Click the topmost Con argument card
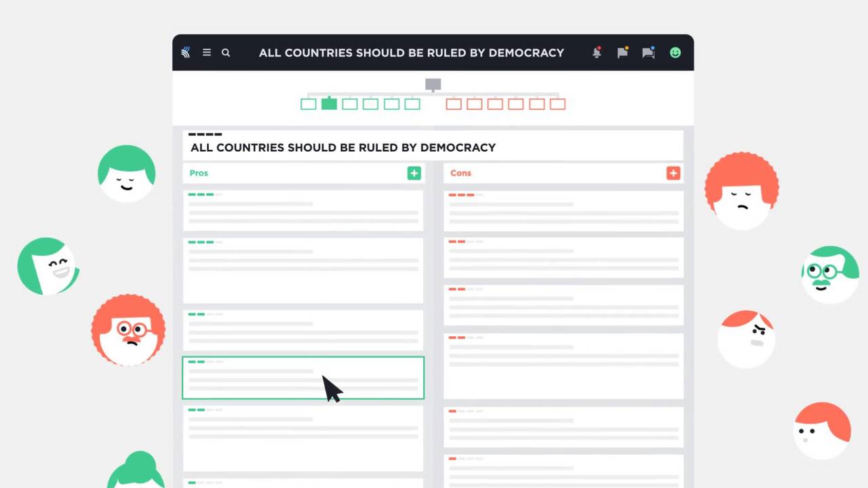 pos(563,209)
